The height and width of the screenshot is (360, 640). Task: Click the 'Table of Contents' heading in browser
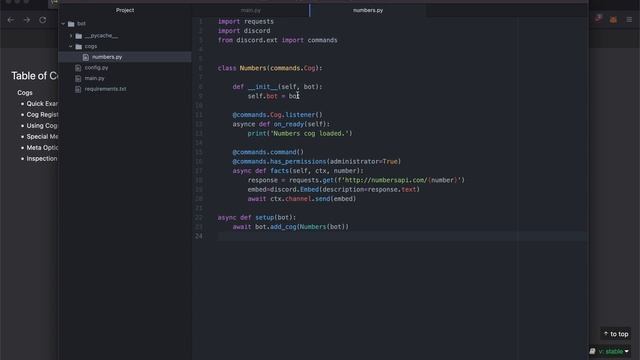pos(35,76)
